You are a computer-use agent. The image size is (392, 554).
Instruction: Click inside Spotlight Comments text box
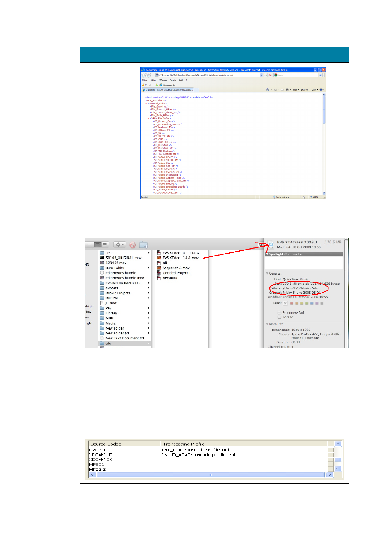pos(304,263)
